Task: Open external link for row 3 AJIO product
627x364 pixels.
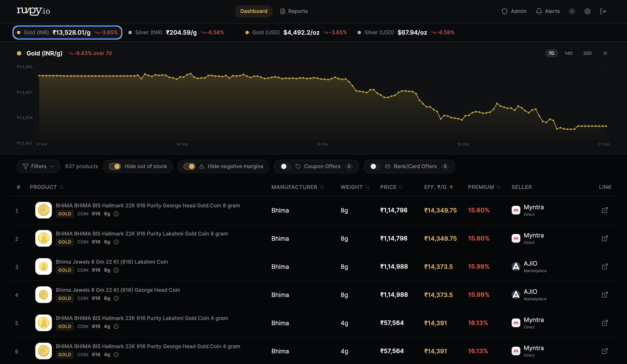Action: (x=605, y=266)
